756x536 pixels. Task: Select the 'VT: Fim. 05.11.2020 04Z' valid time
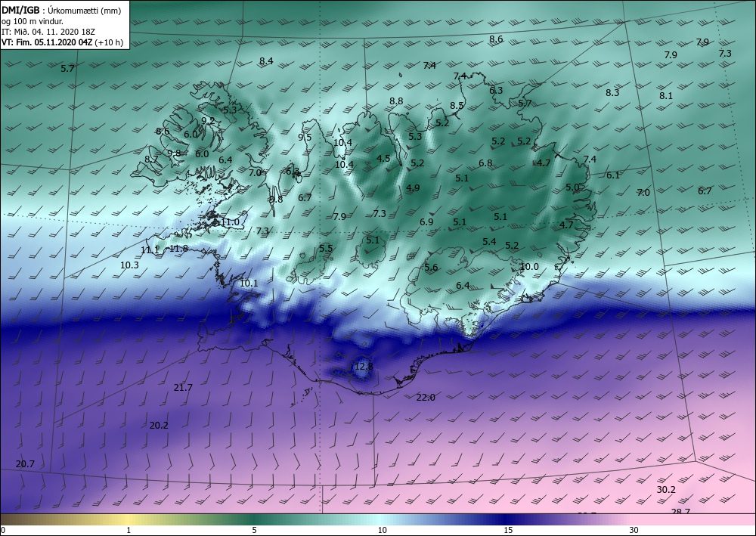click(x=47, y=42)
